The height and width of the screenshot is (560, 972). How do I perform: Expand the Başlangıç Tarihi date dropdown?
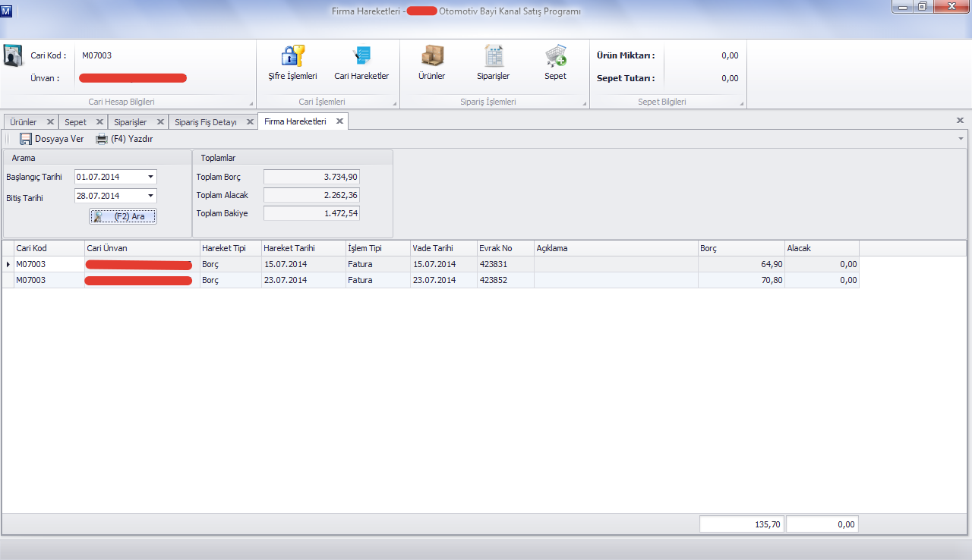point(150,177)
